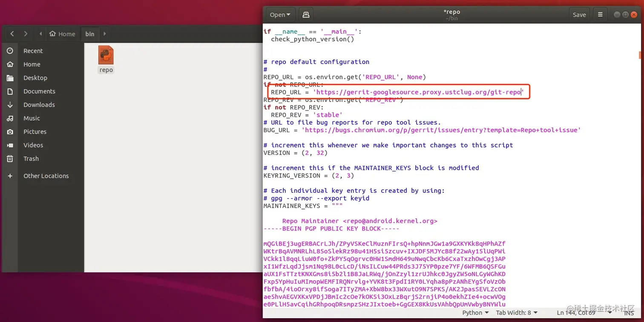Viewport: 644px width, 322px height.
Task: Click the red scrollbar marker in gedit
Action: pos(640,55)
